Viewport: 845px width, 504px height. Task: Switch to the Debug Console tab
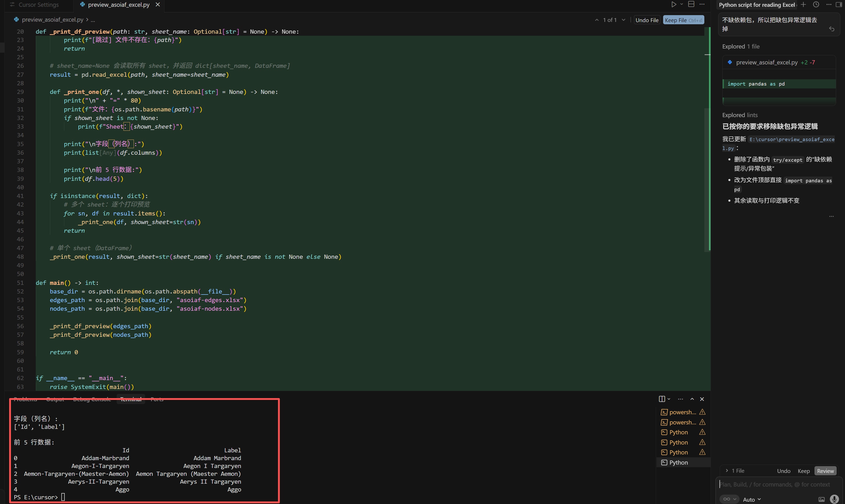(x=92, y=399)
